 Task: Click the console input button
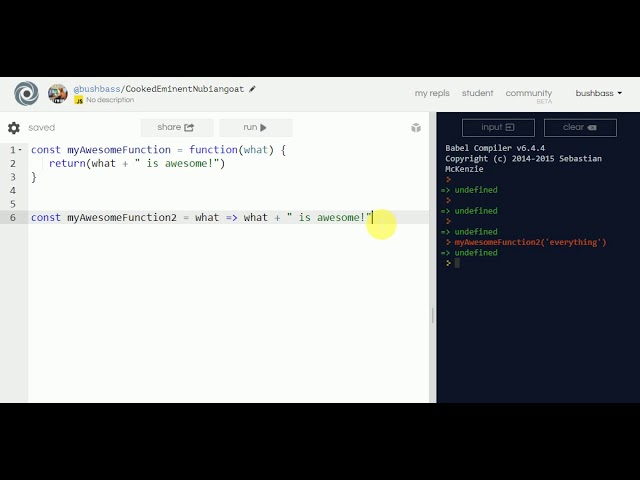coord(498,127)
